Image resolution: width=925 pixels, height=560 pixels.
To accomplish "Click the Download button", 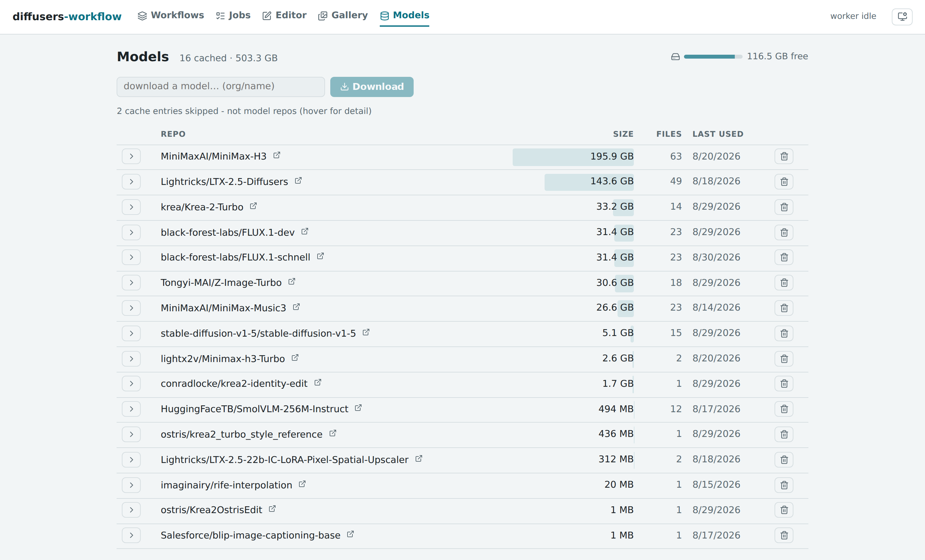I will click(372, 87).
